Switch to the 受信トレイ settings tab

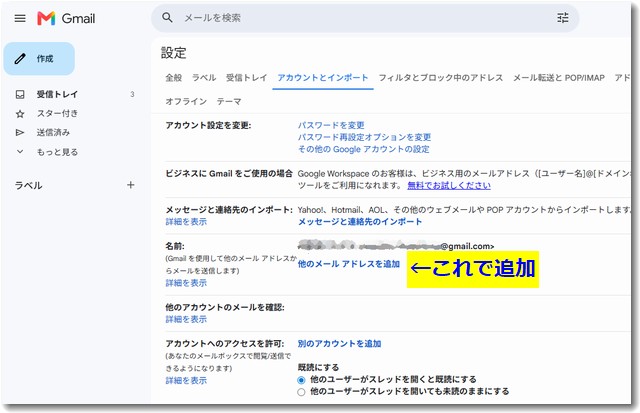pos(247,78)
